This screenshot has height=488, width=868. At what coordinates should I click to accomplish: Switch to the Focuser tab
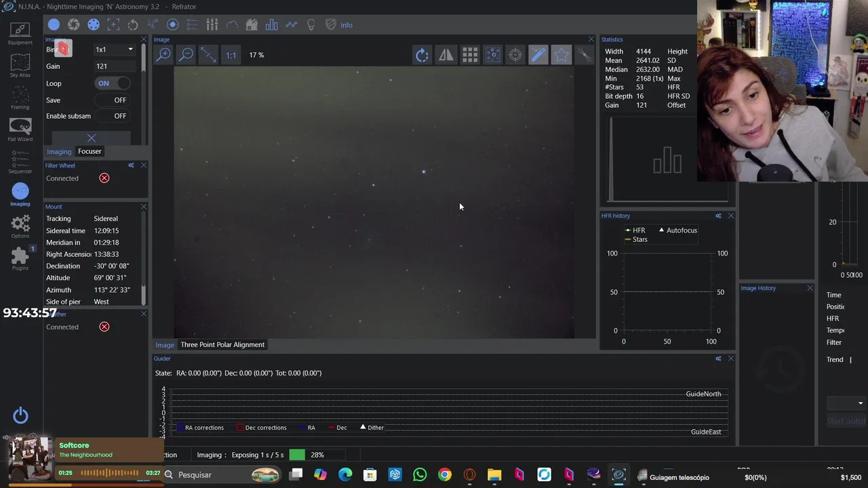pos(90,151)
